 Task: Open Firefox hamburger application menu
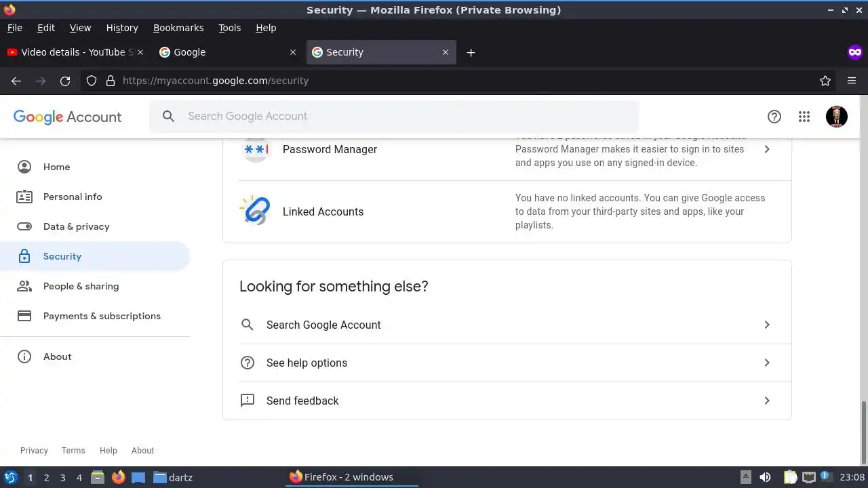click(852, 81)
